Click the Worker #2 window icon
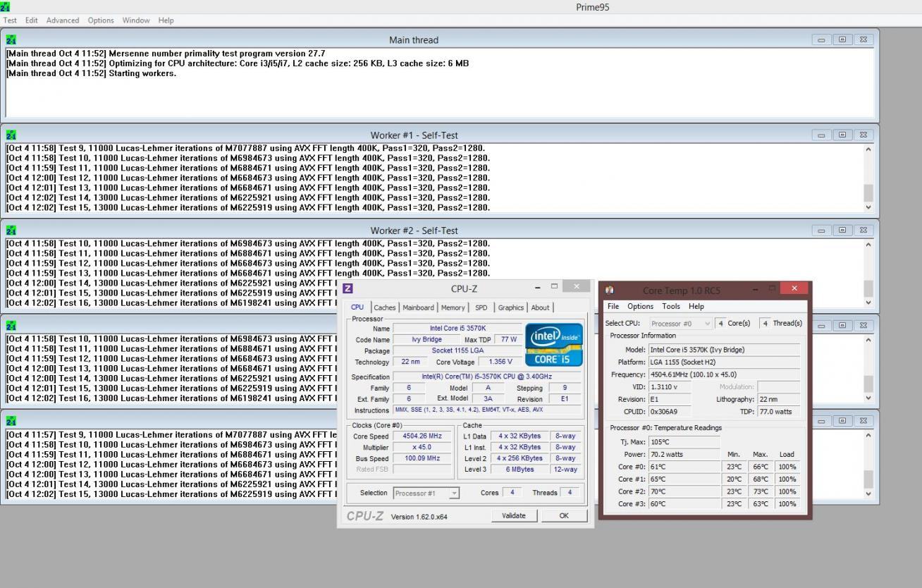Viewport: 922px width, 588px height. pos(11,231)
